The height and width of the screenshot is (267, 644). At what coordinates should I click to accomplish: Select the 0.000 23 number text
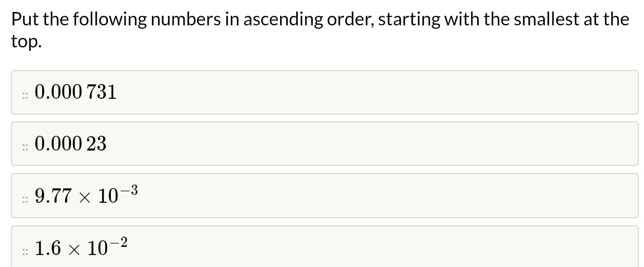71,143
